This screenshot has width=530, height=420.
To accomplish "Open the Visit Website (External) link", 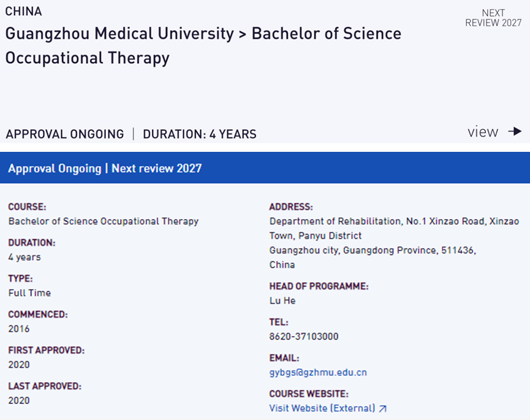I will [322, 408].
